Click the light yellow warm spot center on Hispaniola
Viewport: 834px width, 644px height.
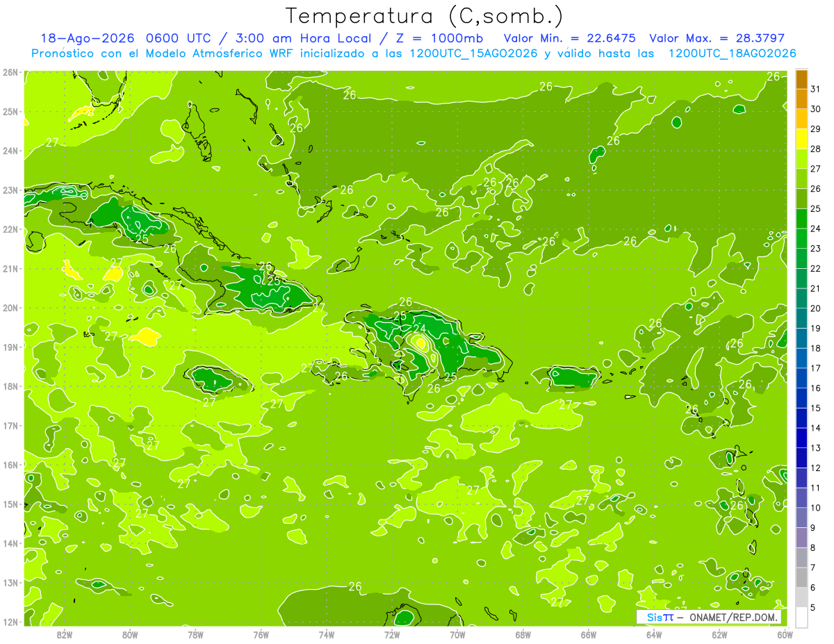(421, 342)
